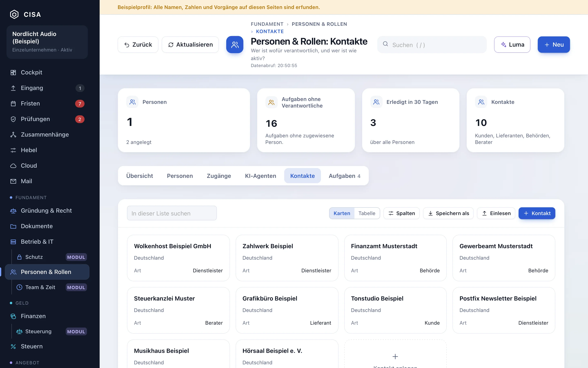Open Prüfungen shield item
The height and width of the screenshot is (368, 588).
47,119
